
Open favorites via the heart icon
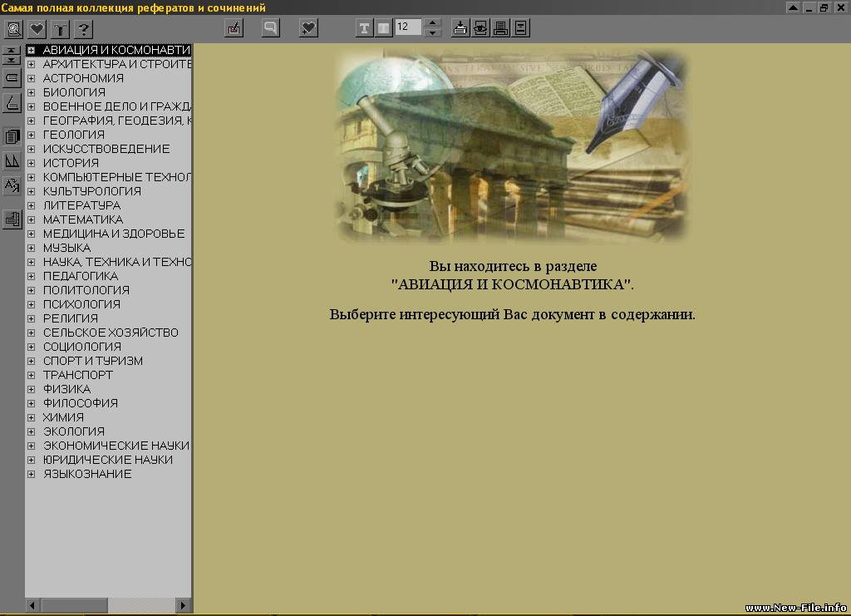tap(37, 29)
